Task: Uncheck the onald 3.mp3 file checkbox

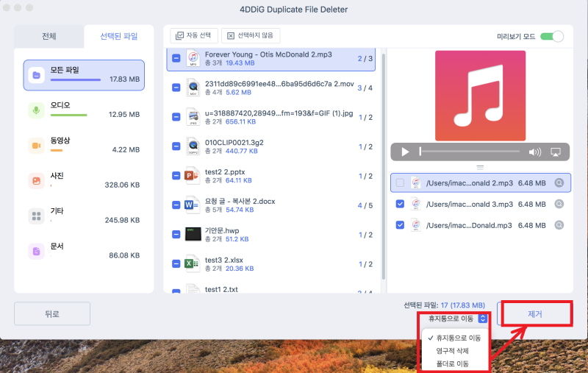Action: click(400, 204)
